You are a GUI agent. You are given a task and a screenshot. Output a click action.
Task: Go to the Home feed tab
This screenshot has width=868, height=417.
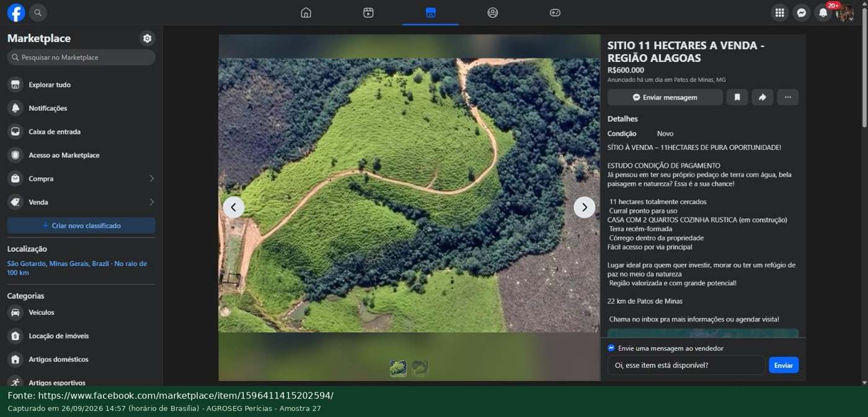click(x=306, y=12)
